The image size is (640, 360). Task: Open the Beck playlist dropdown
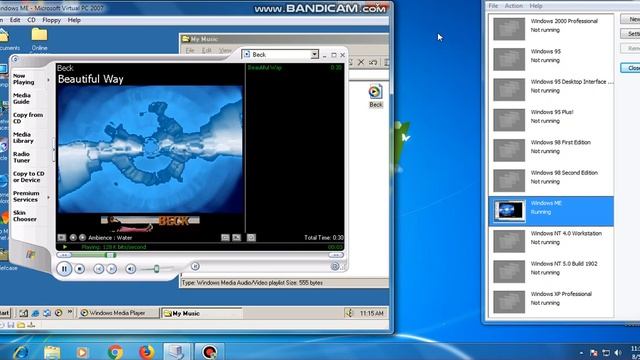[314, 54]
